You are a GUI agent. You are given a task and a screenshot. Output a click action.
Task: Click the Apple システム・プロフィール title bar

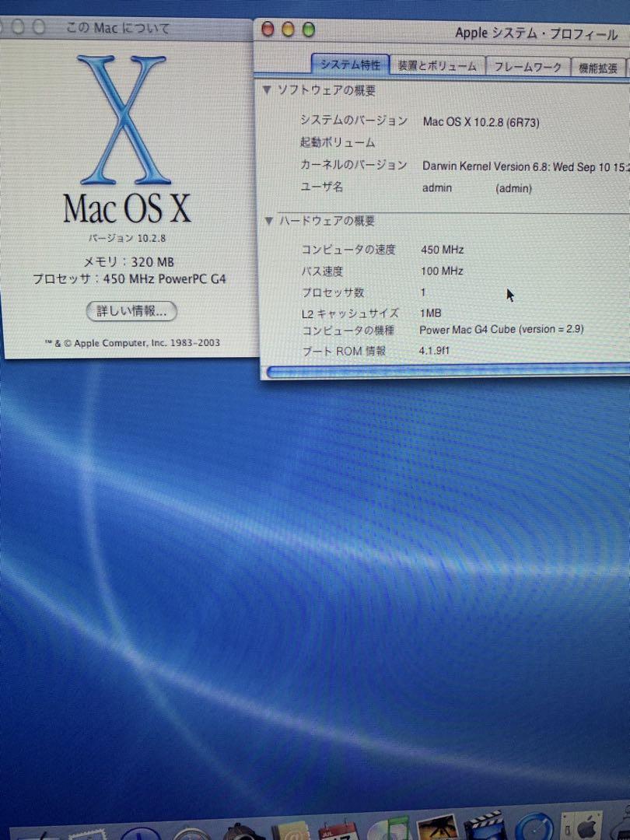click(442, 31)
